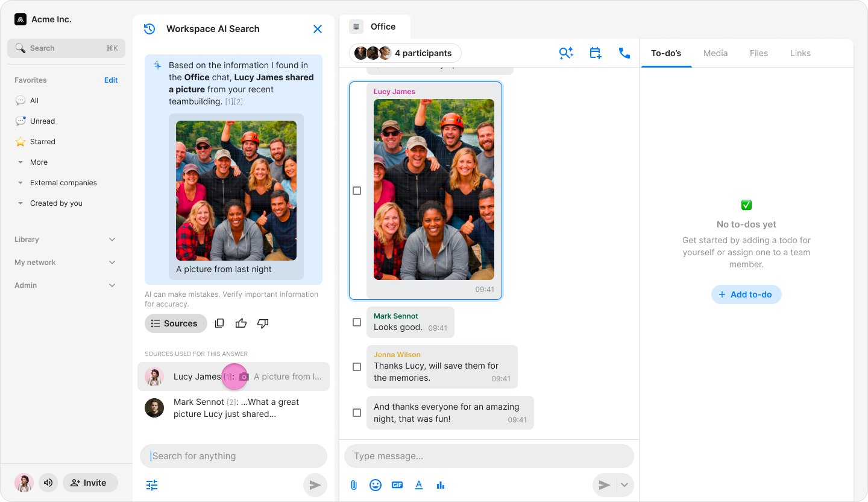Viewport: 868px width, 502px height.
Task: Check Jenna Wilson's message checkbox
Action: 357,367
